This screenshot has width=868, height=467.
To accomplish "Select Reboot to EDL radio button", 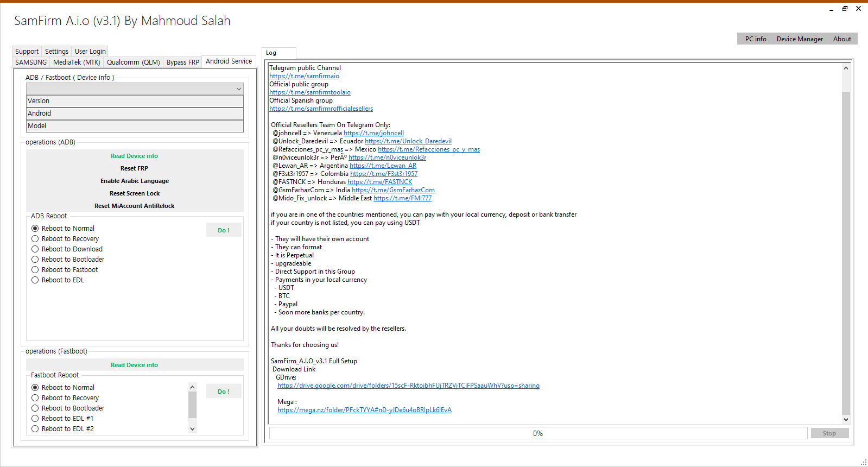I will click(x=58, y=280).
